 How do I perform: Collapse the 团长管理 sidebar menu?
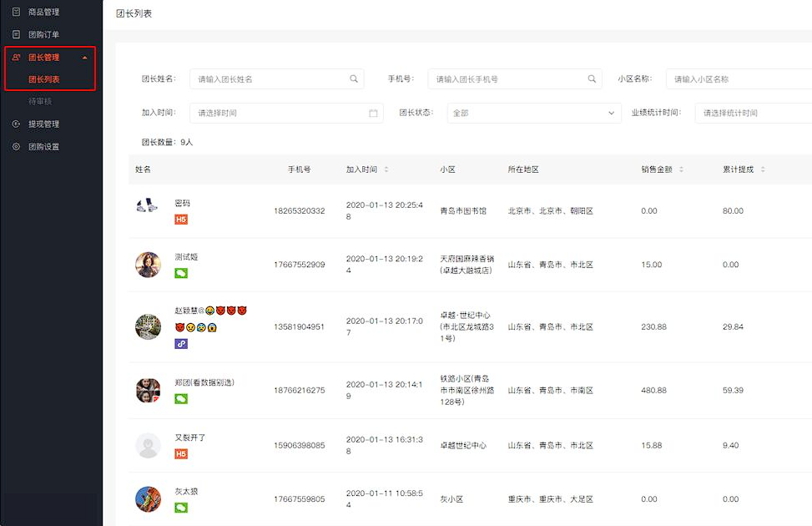(x=85, y=58)
